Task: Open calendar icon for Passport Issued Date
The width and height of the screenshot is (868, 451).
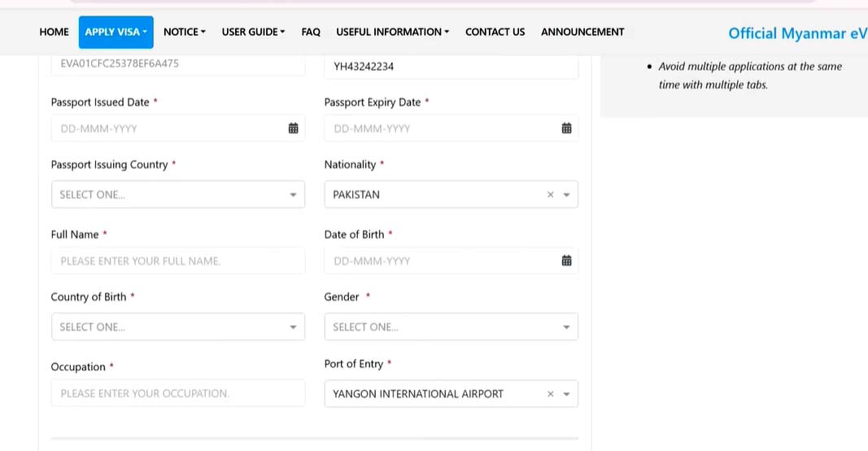Action: (294, 128)
